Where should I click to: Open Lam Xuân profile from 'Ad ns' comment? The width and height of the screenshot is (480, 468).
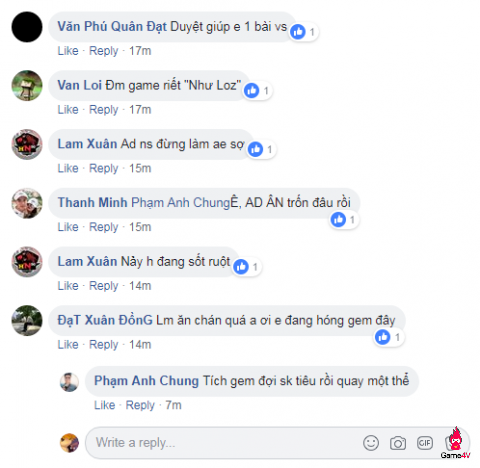[87, 144]
